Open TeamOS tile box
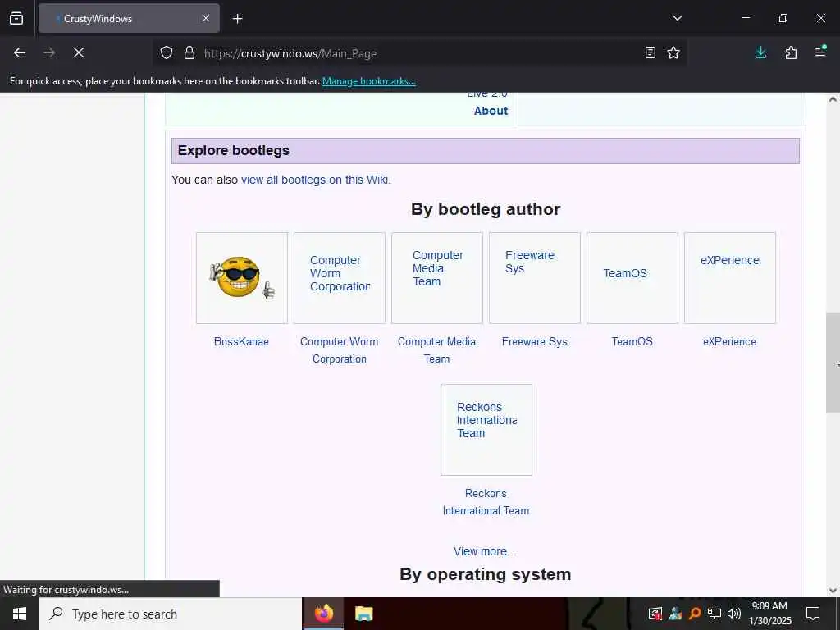Image resolution: width=840 pixels, height=630 pixels. pos(632,278)
